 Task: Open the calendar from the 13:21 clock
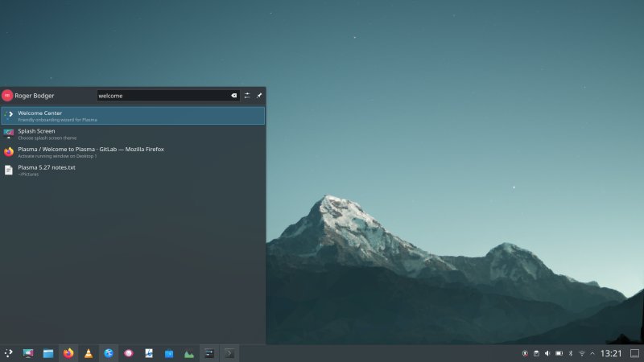(612, 353)
